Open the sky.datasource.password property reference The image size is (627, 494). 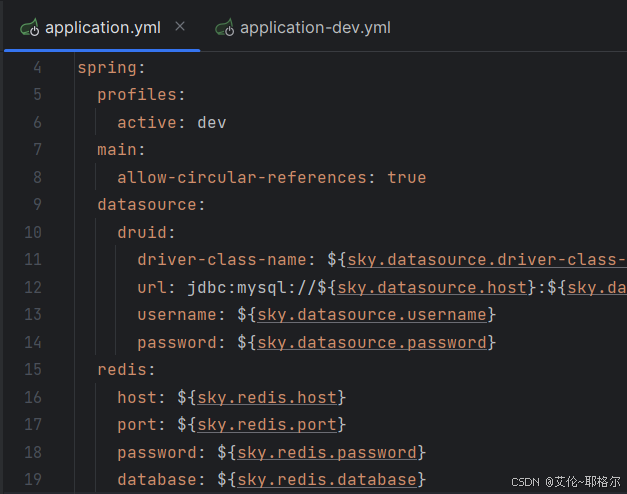372,343
